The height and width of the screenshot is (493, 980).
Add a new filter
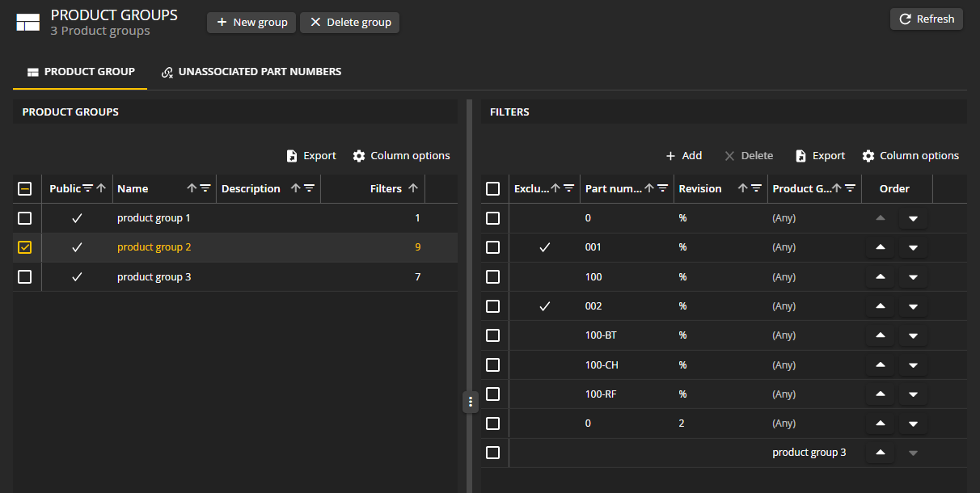(x=683, y=155)
